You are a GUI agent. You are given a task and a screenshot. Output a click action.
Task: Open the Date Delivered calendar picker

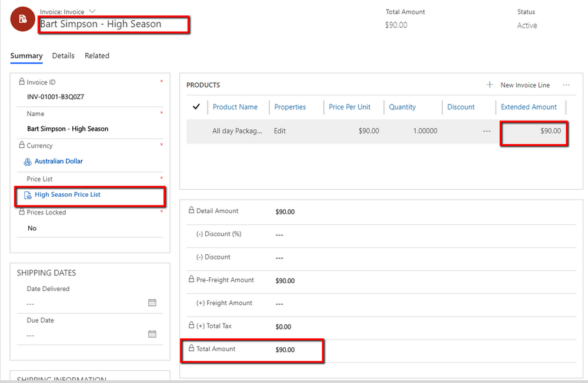pos(152,303)
